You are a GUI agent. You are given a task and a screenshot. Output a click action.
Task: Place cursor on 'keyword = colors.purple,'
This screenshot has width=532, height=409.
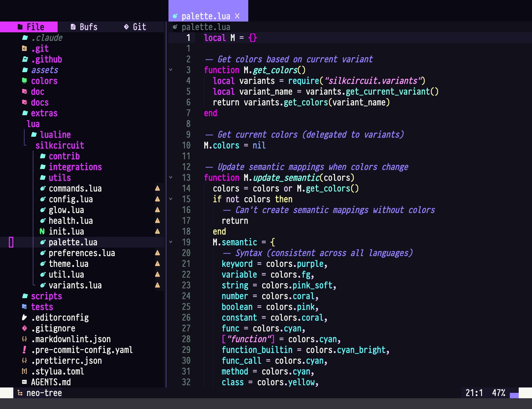275,264
